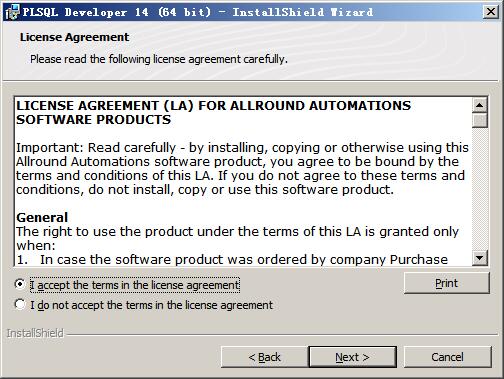This screenshot has height=379, width=504.
Task: Click the empty scrollbar track below the thumb
Action: point(480,189)
